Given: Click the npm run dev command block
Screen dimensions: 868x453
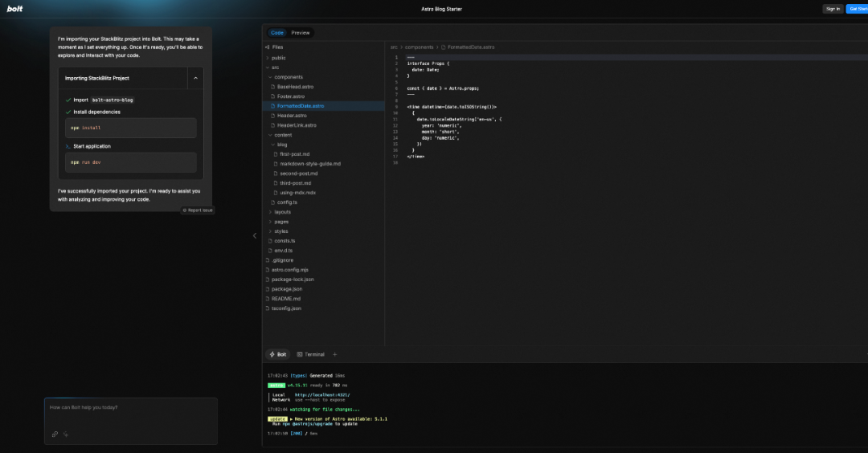Looking at the screenshot, I should point(131,162).
